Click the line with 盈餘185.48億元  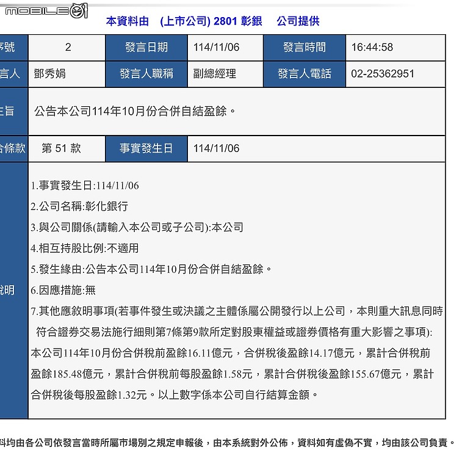233,374
